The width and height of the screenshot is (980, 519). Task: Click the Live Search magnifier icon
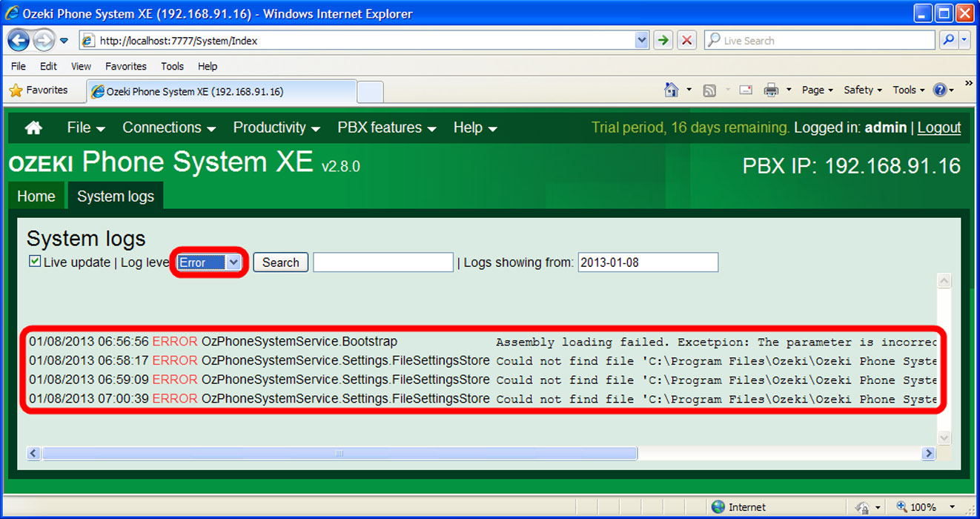tap(949, 41)
